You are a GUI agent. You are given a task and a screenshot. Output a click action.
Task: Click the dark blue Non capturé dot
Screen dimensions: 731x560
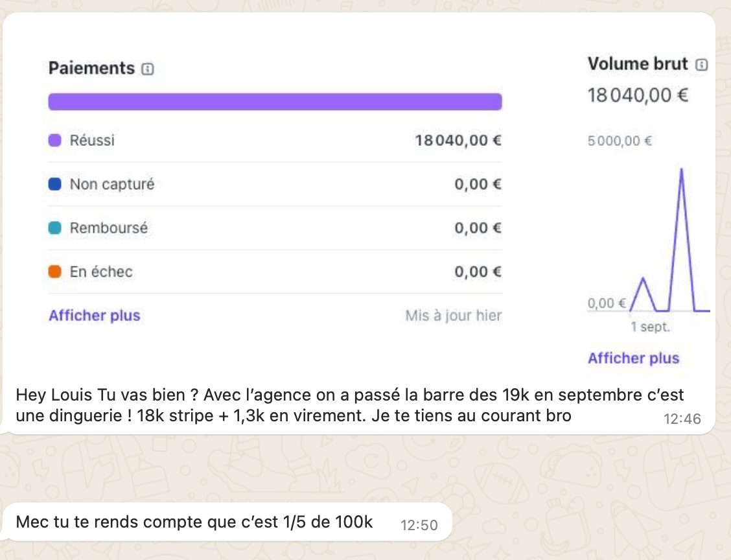pyautogui.click(x=55, y=184)
